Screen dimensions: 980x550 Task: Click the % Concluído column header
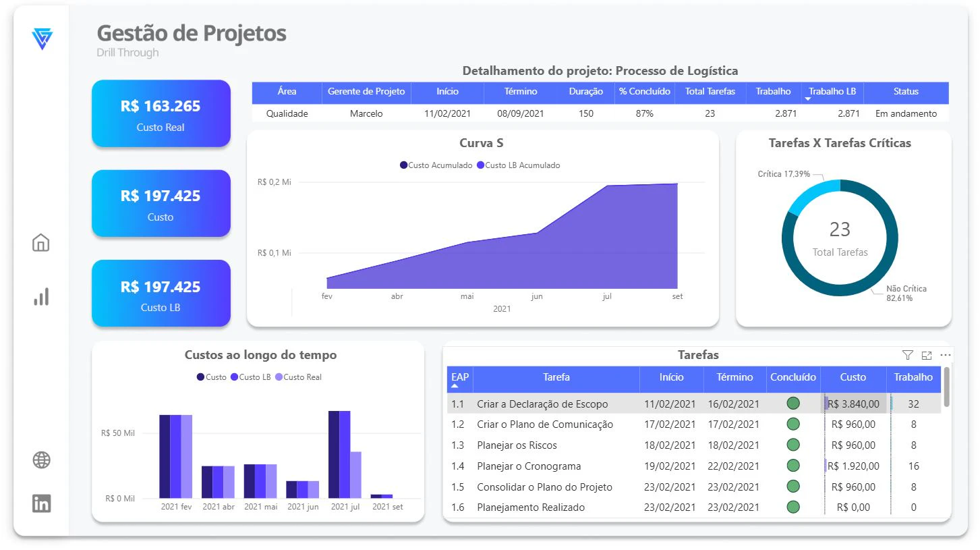[645, 91]
